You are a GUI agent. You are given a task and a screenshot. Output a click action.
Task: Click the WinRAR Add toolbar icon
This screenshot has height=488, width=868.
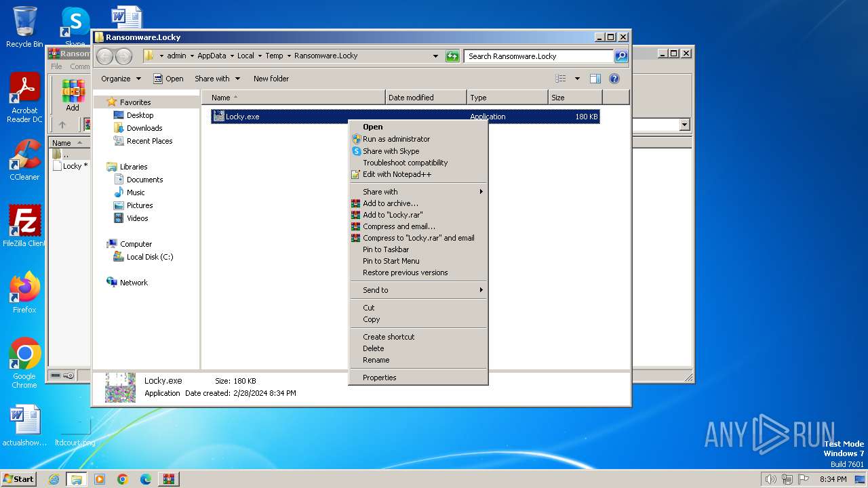[73, 96]
